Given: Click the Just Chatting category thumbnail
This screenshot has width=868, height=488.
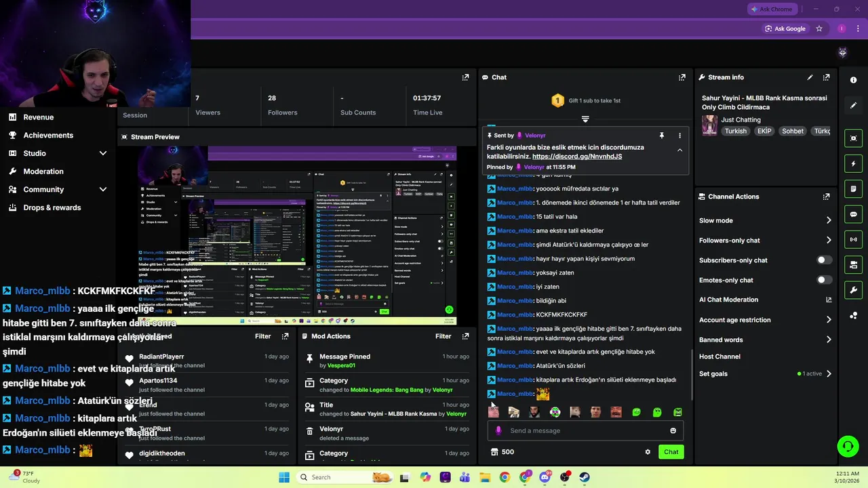Looking at the screenshot, I should click(709, 125).
